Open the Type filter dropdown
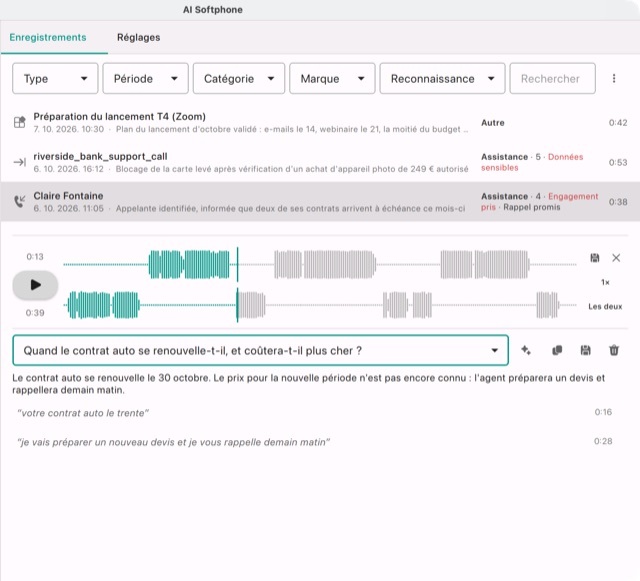 (55, 78)
